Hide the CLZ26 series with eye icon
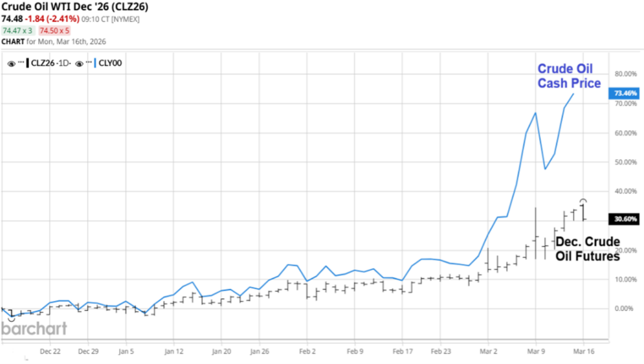 (11, 63)
